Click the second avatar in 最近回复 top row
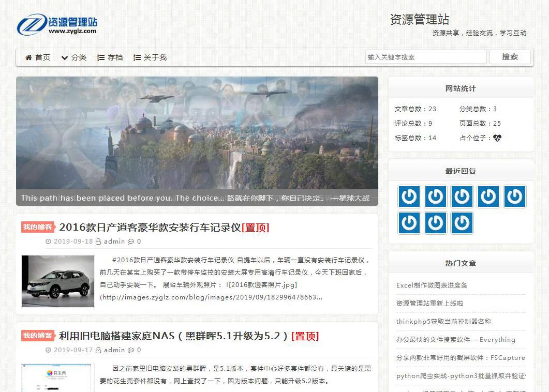 pyautogui.click(x=436, y=197)
